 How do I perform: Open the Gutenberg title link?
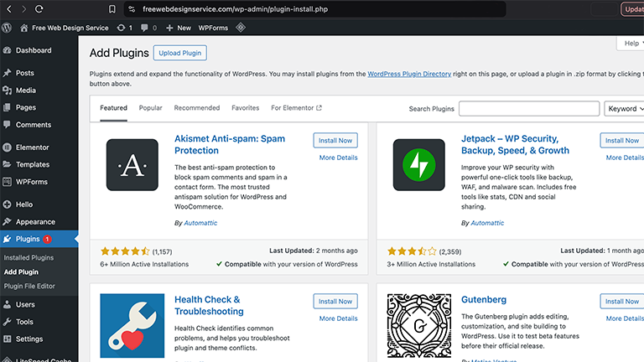tap(483, 300)
